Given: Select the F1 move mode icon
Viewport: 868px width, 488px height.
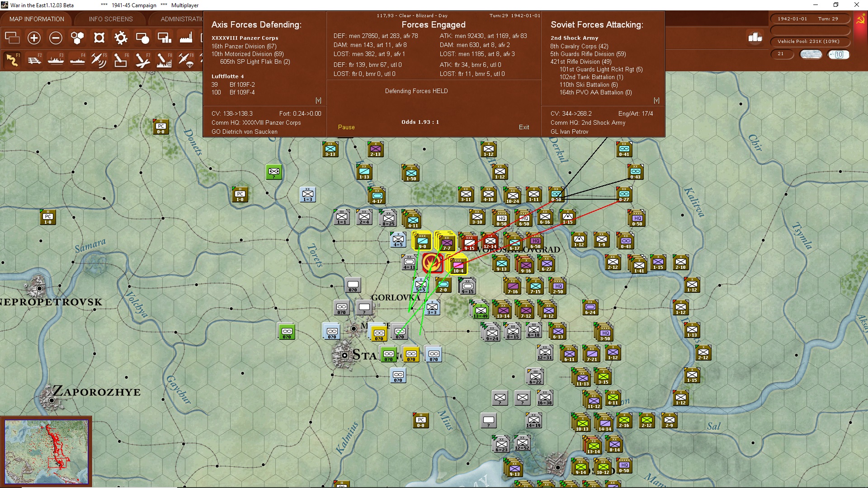Looking at the screenshot, I should pos(12,60).
